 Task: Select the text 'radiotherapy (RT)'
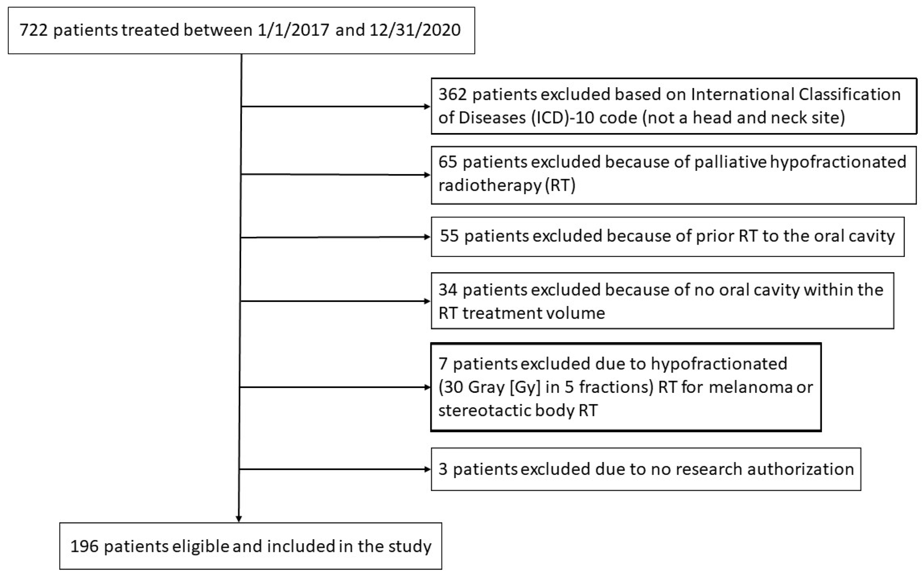[x=507, y=186]
